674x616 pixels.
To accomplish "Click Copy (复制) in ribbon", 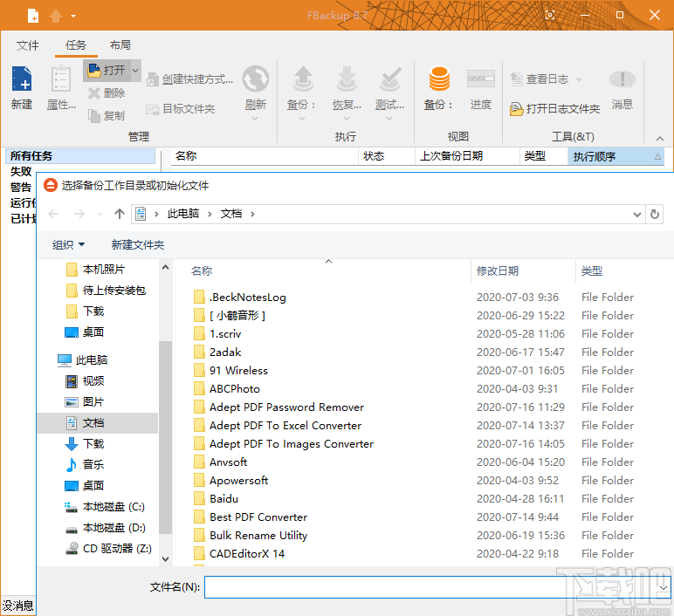I will (x=107, y=115).
